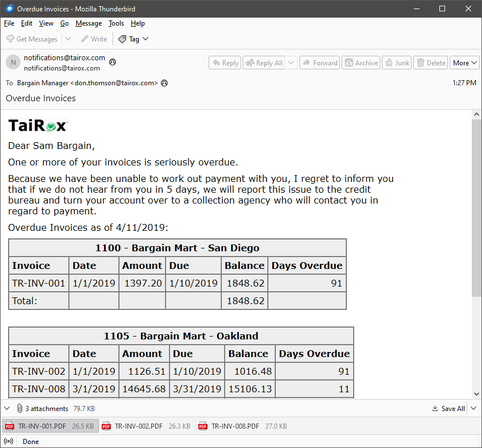Click the Reply button
Viewport: 482px width, 448px height.
225,63
